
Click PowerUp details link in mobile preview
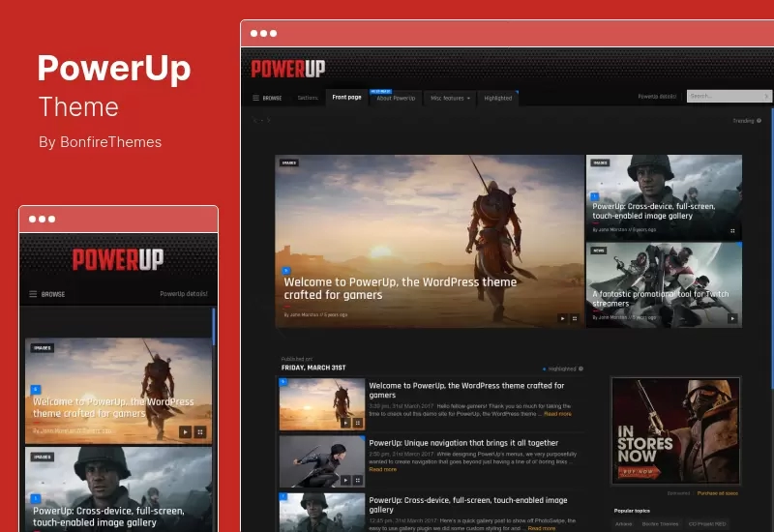pyautogui.click(x=184, y=294)
